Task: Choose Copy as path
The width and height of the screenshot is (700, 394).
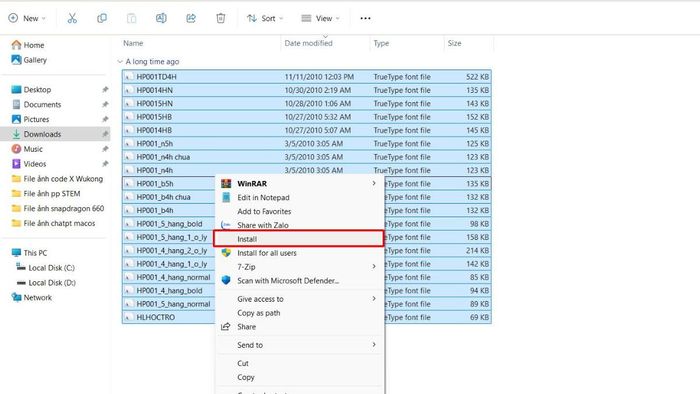Action: [300, 313]
